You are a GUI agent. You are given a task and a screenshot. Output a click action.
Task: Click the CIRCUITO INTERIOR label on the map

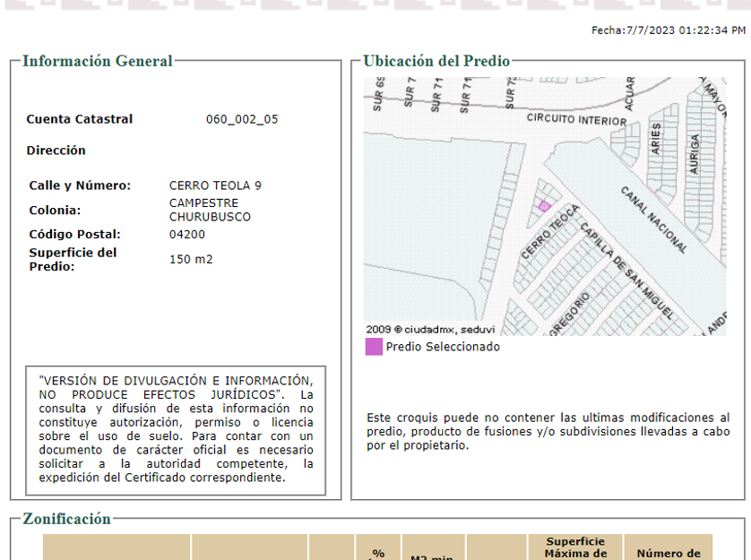click(x=576, y=119)
